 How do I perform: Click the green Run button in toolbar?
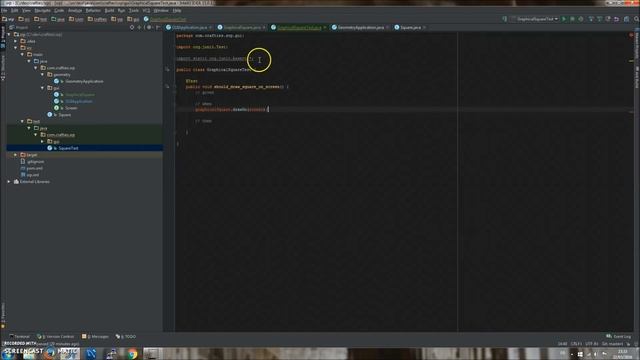coord(564,19)
